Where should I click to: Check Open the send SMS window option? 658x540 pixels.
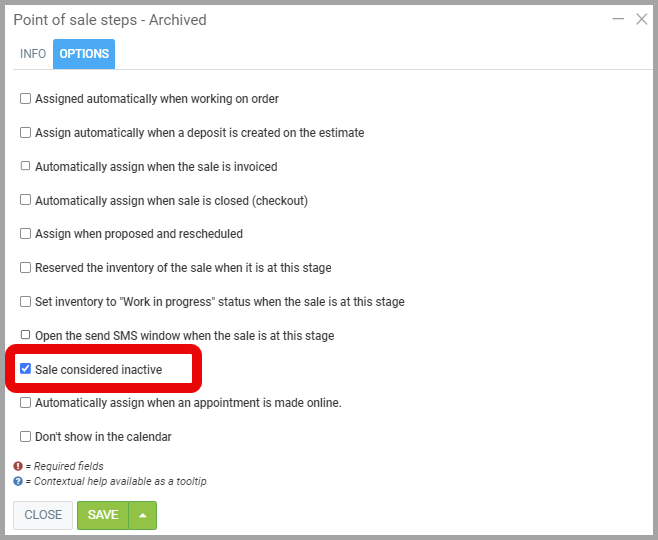point(26,335)
